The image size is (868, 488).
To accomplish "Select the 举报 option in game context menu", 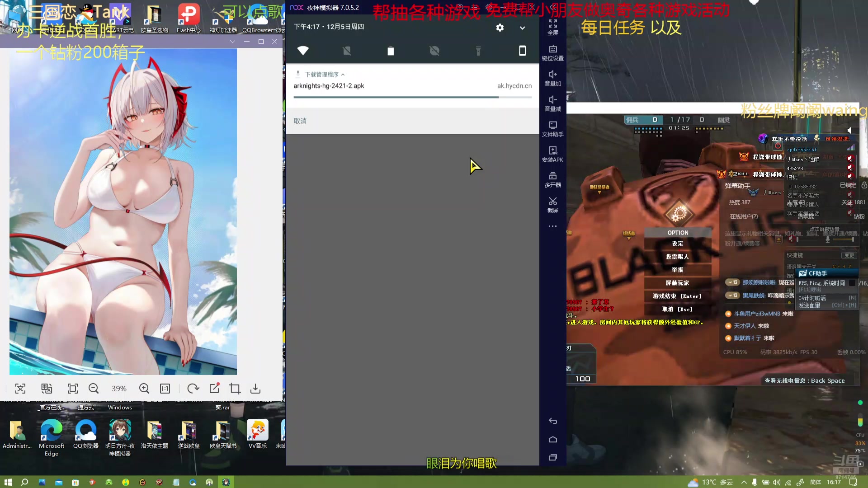I will coord(678,269).
